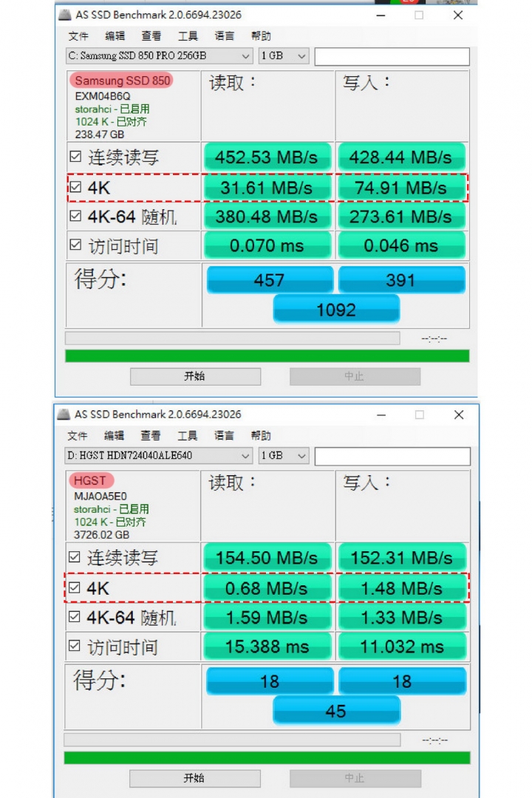Click the 中止 button in the Samsung window
532x798 pixels.
coord(355,376)
